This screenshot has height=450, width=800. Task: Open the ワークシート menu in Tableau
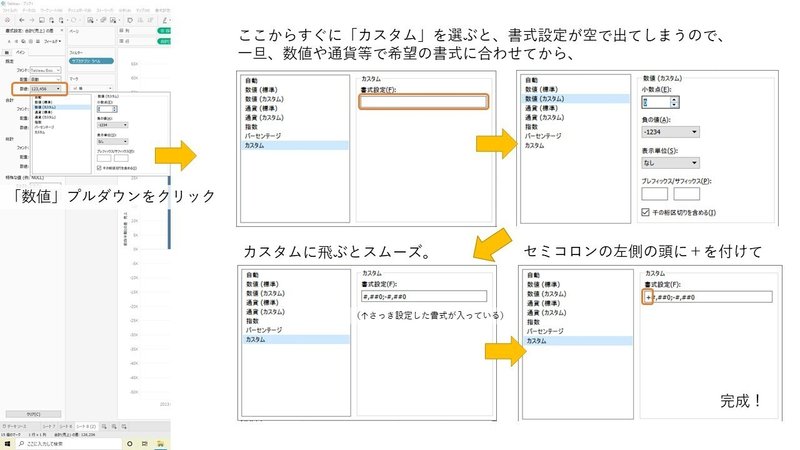click(x=51, y=10)
